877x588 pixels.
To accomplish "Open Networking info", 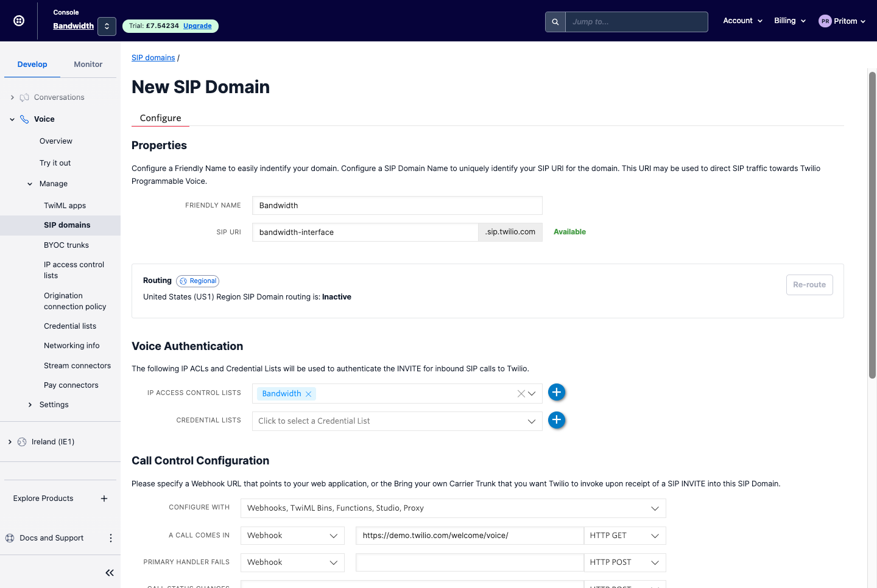I will tap(71, 346).
